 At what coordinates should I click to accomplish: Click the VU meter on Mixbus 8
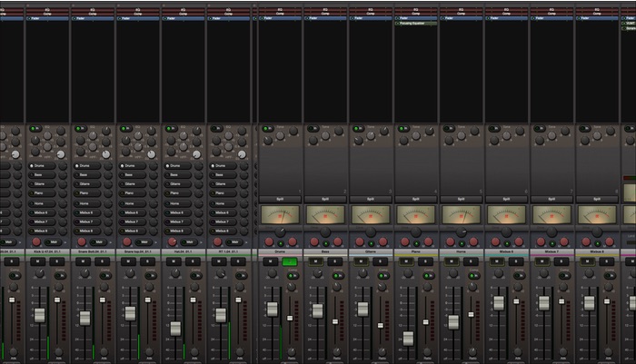[598, 215]
